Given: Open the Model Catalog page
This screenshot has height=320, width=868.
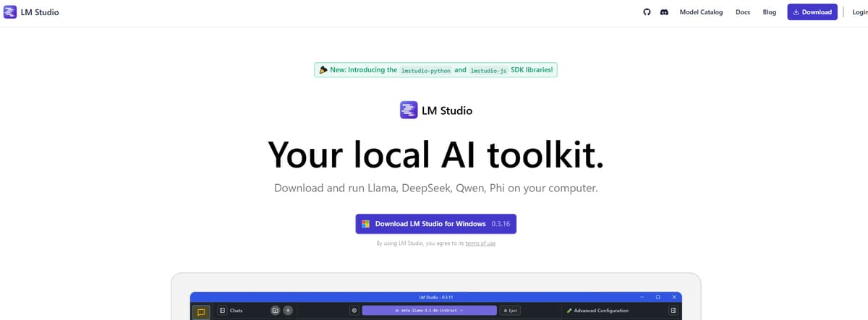Looking at the screenshot, I should tap(701, 12).
